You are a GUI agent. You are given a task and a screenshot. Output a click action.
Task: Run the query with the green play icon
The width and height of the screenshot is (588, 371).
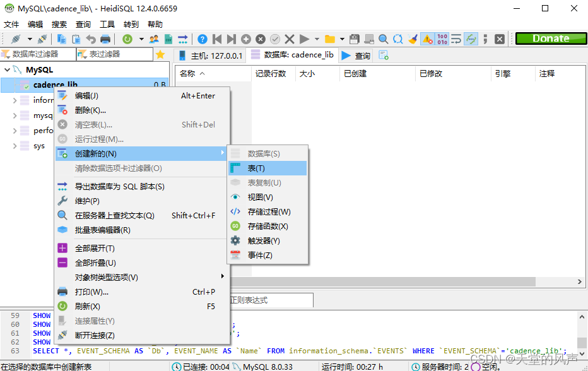coord(304,38)
